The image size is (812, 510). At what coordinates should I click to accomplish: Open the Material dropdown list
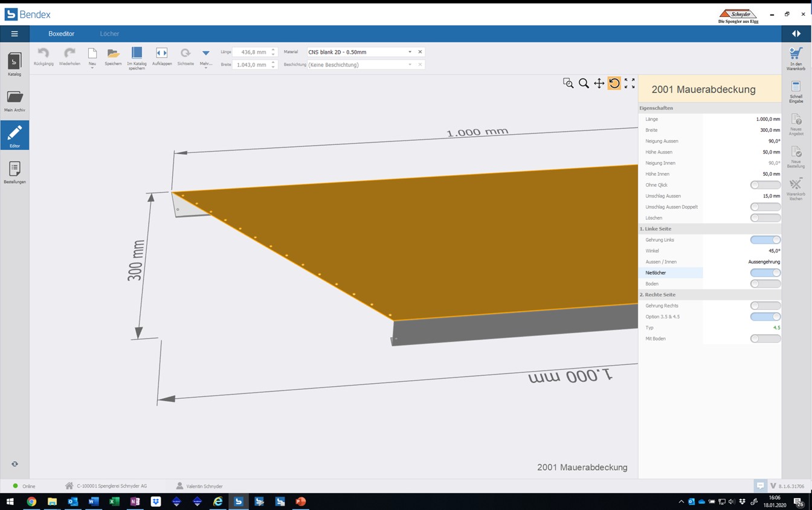tap(410, 52)
